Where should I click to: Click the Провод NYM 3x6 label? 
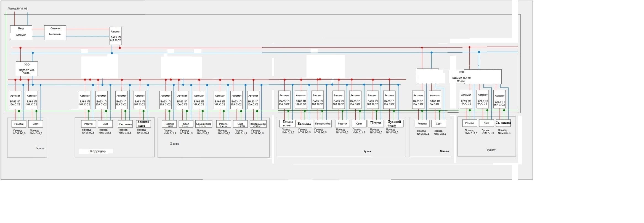17,9
